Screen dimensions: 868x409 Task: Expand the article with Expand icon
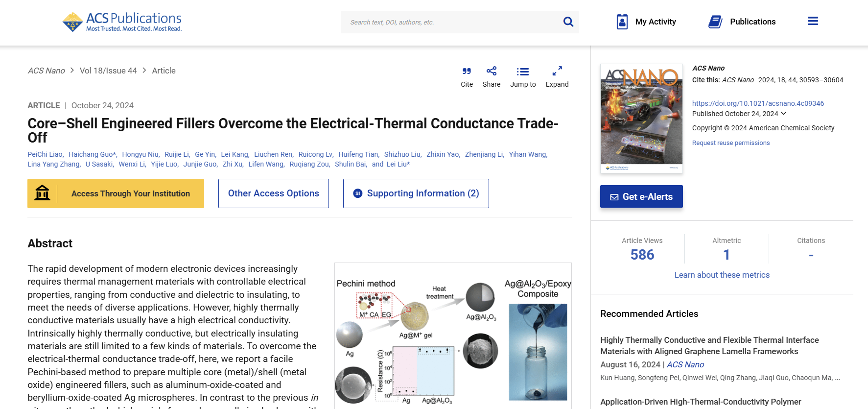pos(557,72)
